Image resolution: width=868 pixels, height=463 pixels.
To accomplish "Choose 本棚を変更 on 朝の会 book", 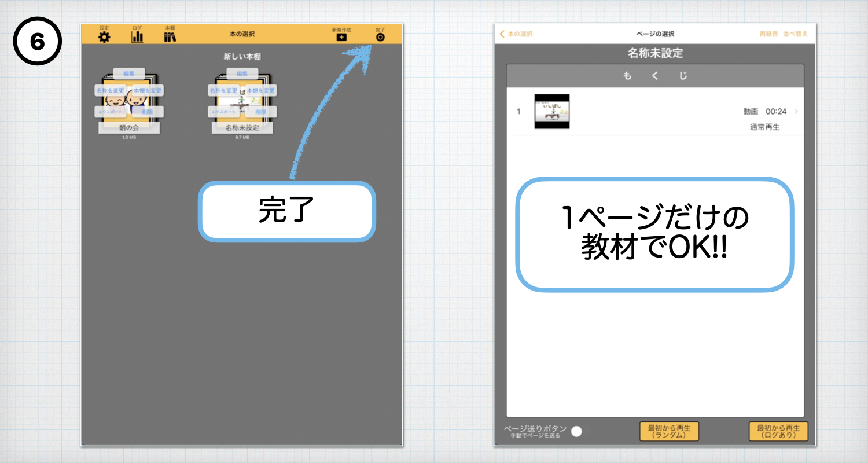I will [x=148, y=90].
